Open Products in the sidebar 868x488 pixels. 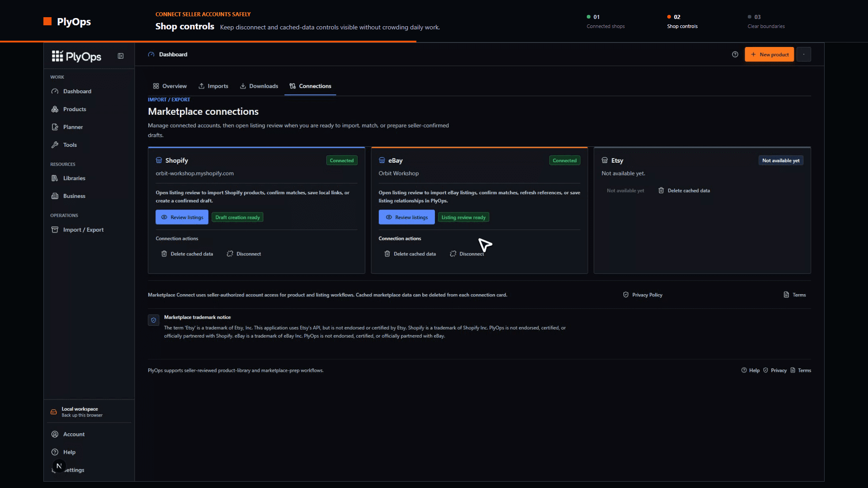click(89, 109)
